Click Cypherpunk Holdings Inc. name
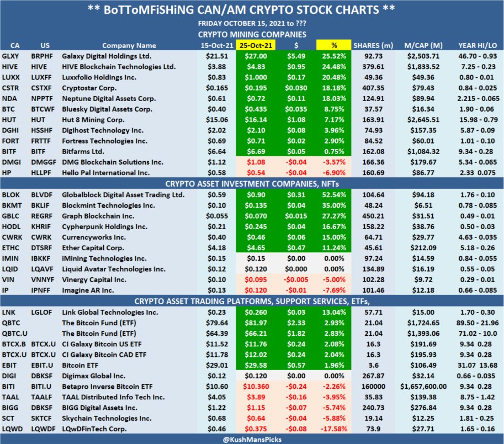This screenshot has width=504, height=444. pos(105,227)
